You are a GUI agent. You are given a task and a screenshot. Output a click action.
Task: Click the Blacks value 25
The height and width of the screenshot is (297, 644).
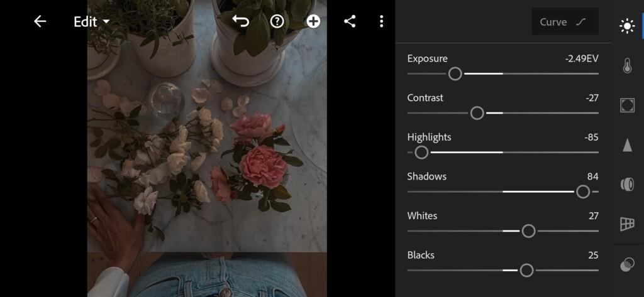click(593, 256)
